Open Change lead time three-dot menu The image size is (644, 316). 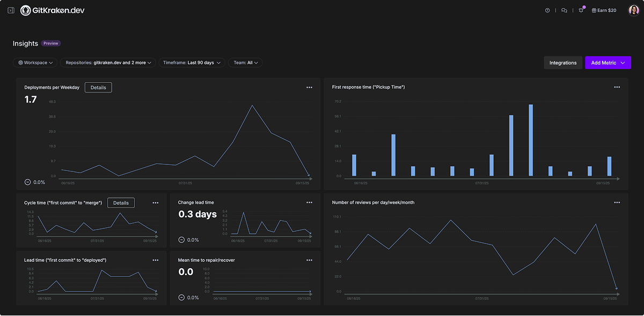coord(309,203)
